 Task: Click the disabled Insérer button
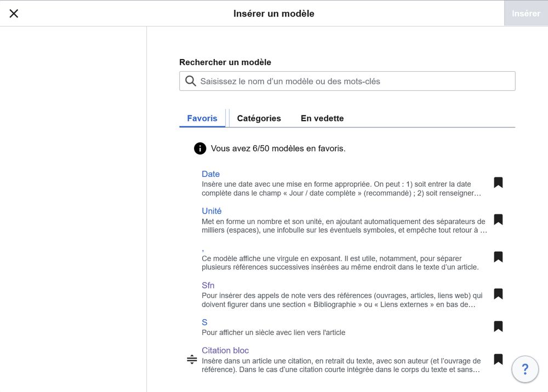[x=526, y=13]
